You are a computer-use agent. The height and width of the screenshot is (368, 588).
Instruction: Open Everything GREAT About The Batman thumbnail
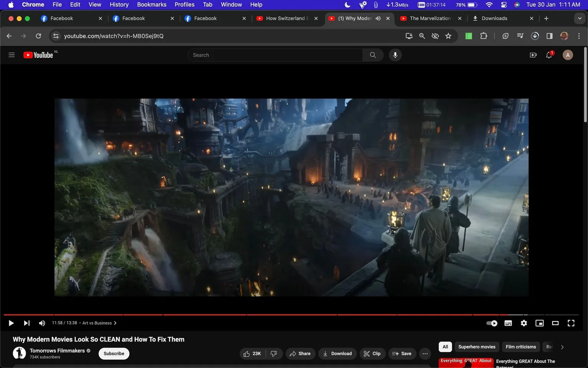coord(466,363)
